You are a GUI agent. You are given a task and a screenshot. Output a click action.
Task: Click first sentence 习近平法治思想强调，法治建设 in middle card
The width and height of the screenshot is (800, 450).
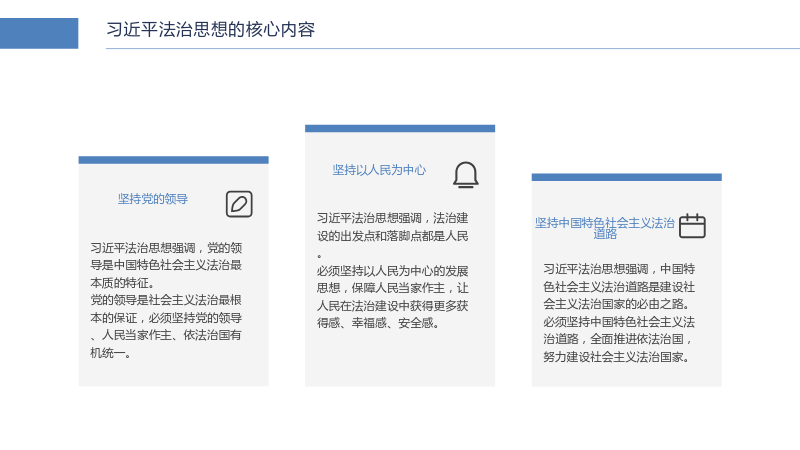(x=392, y=218)
